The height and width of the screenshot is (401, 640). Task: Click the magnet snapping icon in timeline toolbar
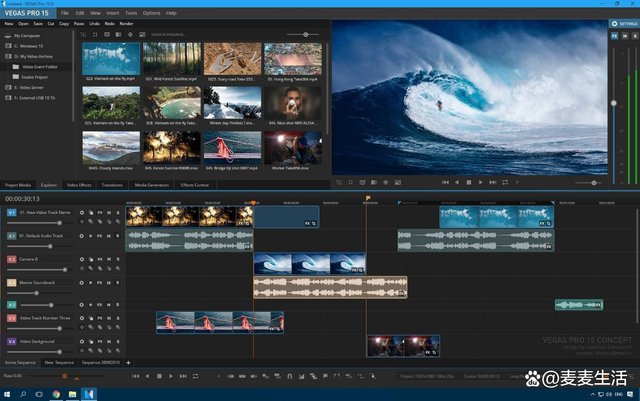[289, 376]
